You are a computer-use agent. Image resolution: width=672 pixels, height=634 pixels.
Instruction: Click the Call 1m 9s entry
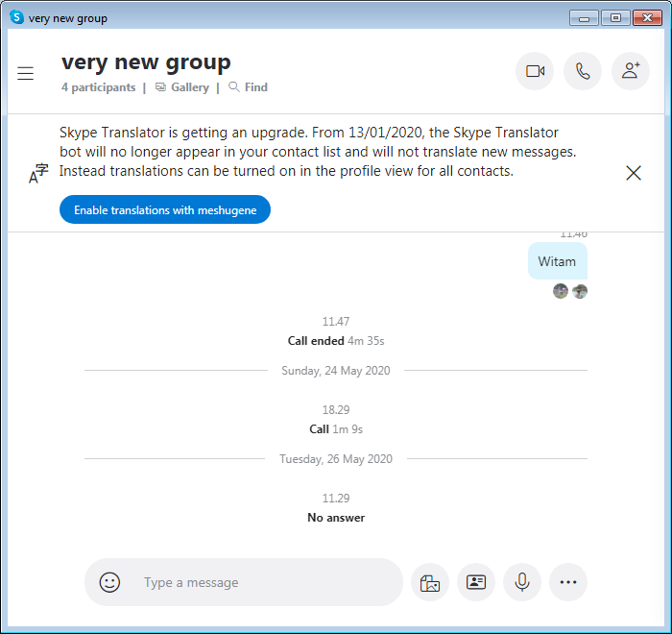(x=336, y=429)
